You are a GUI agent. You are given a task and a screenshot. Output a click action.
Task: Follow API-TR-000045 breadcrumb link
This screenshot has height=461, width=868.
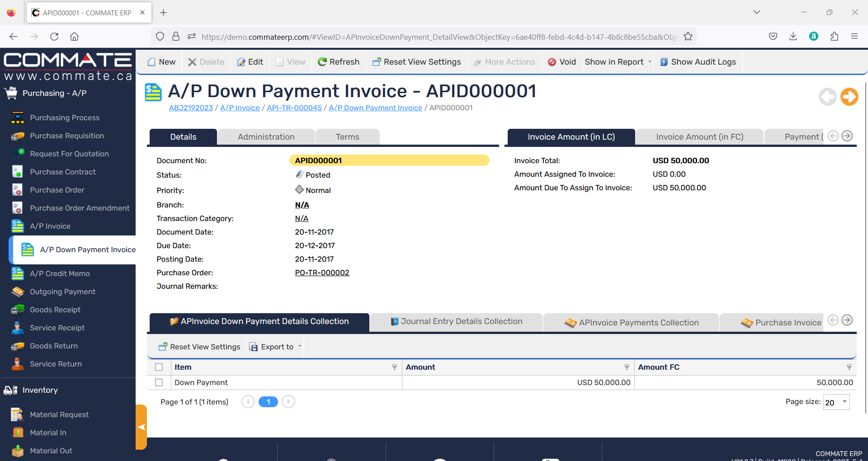tap(294, 108)
